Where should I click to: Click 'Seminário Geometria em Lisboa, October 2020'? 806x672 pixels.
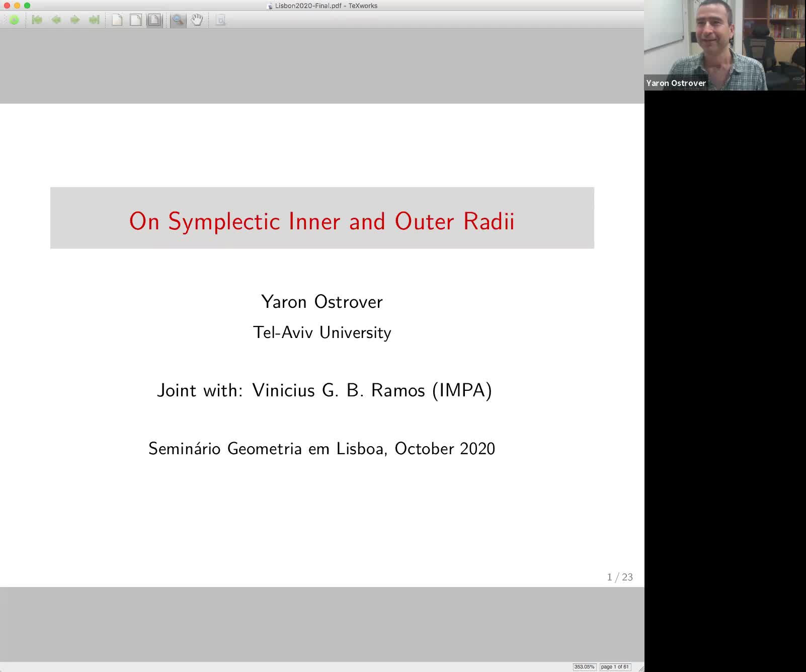(x=322, y=448)
